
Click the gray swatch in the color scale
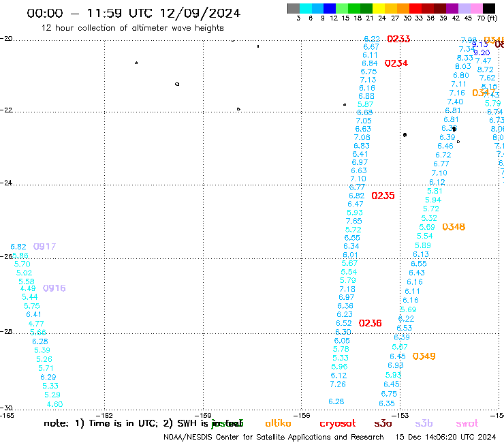pos(294,8)
